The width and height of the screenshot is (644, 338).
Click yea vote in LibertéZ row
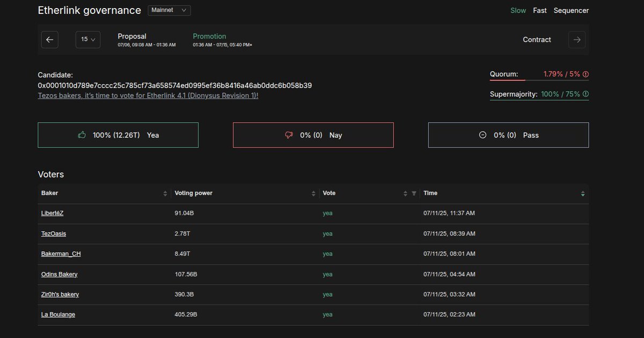click(x=327, y=213)
